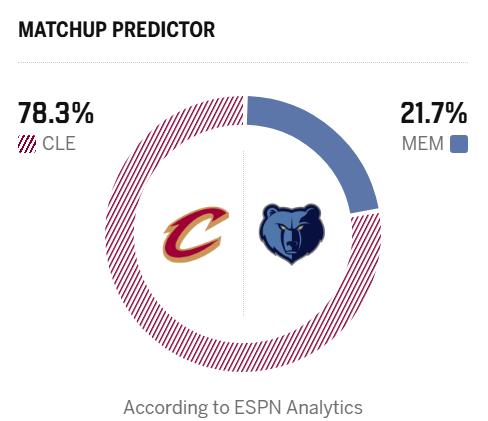Select the hatched CLE legend swatch
This screenshot has width=488, height=421.
point(27,144)
